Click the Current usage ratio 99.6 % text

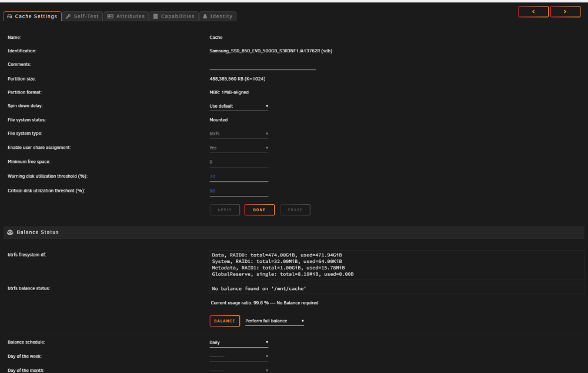tap(265, 303)
